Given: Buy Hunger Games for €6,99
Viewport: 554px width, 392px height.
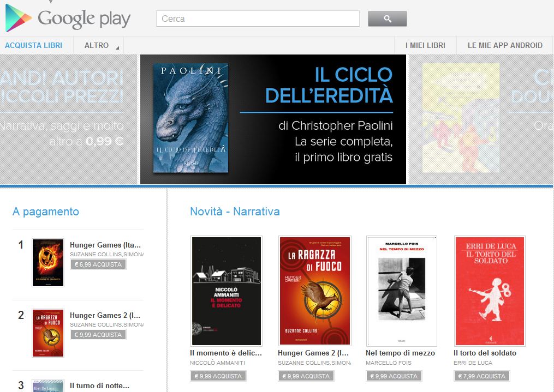Looking at the screenshot, I should [98, 264].
